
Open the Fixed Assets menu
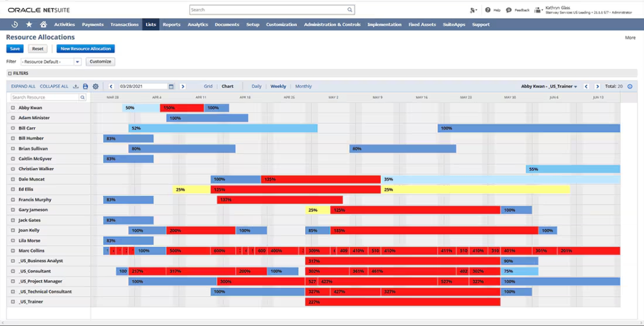click(x=422, y=25)
